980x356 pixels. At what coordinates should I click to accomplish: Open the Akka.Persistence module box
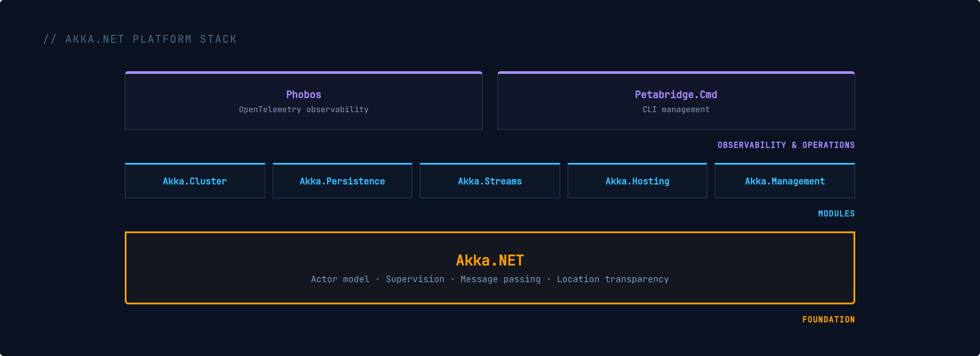tap(342, 181)
